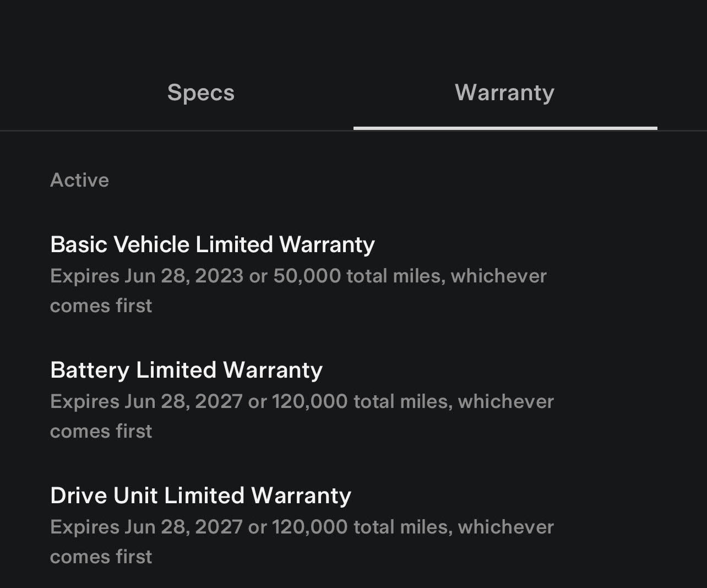The width and height of the screenshot is (707, 588).
Task: Open Battery Limited Warranty entry
Action: pyautogui.click(x=186, y=370)
